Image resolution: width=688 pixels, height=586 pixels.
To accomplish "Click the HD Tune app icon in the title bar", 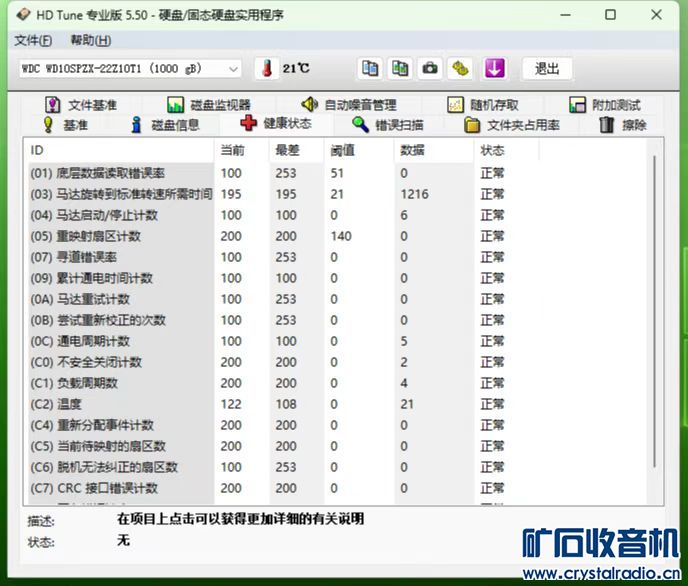I will coord(23,15).
